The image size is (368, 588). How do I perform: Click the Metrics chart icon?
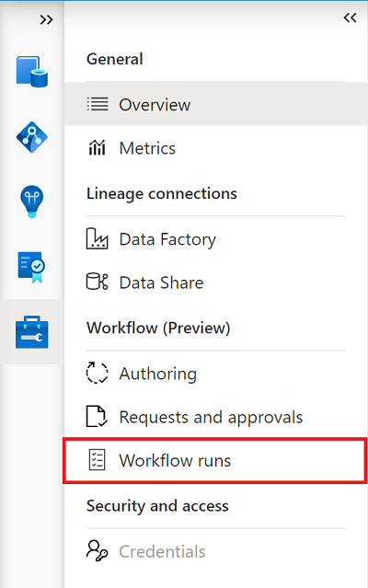pos(97,147)
